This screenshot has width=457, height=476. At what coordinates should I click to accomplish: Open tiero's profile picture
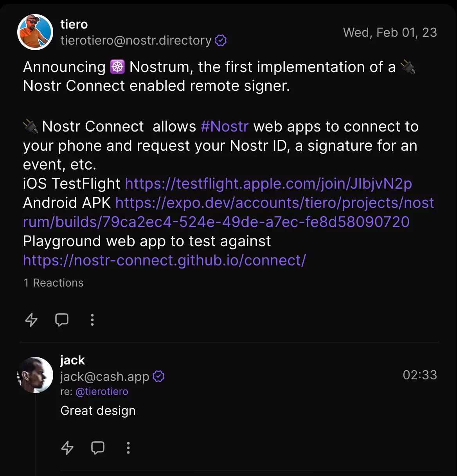coord(35,32)
